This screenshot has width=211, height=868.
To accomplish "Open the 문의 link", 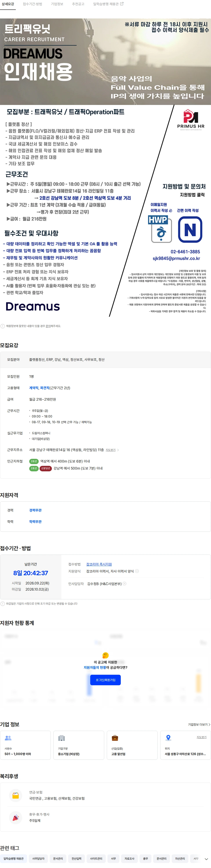I will click(48, 326).
